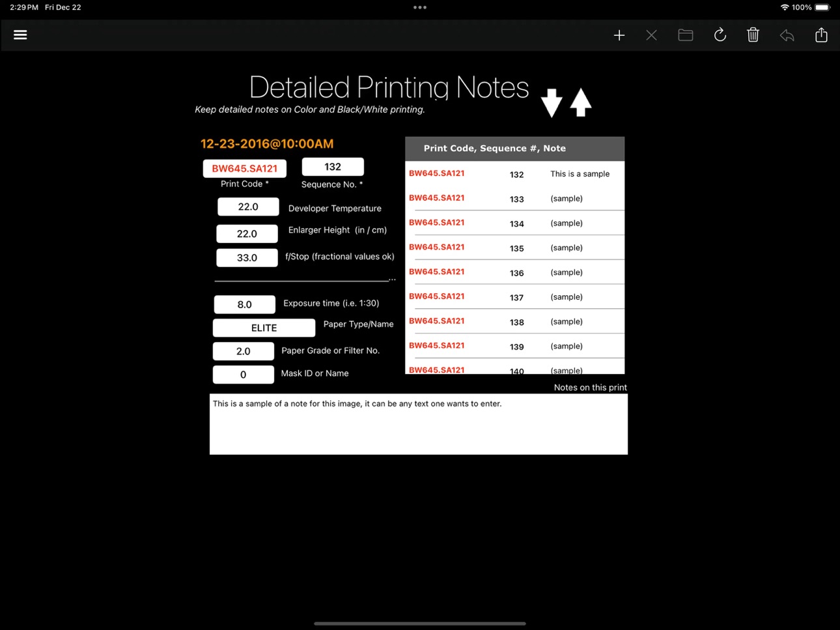Image resolution: width=840 pixels, height=630 pixels.
Task: Tap the 2:29 PM clock in status bar
Action: [24, 8]
